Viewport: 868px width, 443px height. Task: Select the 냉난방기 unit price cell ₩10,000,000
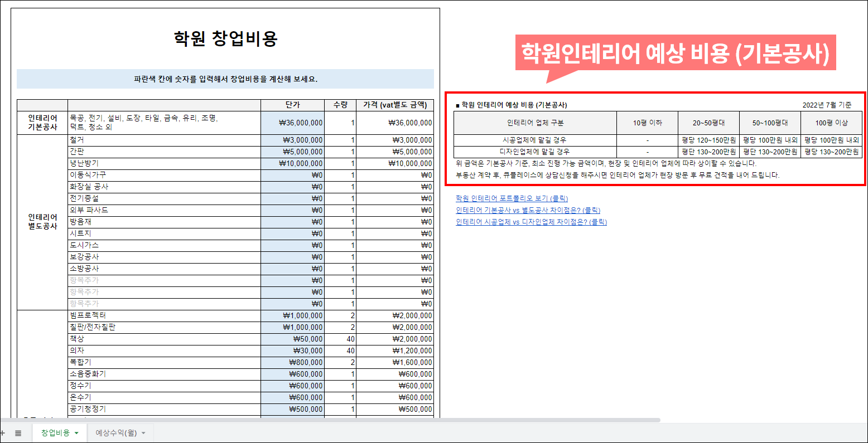pos(292,164)
